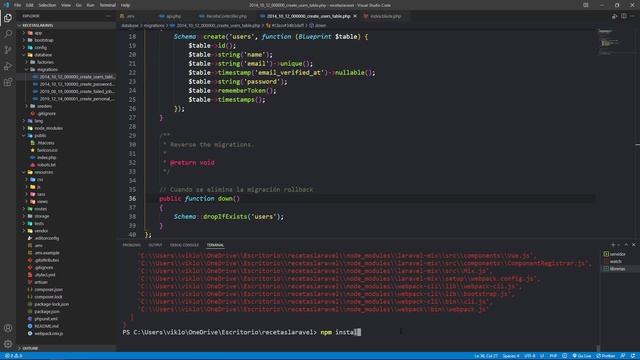Open the package.json file
Viewport: 640px width, 360px height.
tap(47, 311)
